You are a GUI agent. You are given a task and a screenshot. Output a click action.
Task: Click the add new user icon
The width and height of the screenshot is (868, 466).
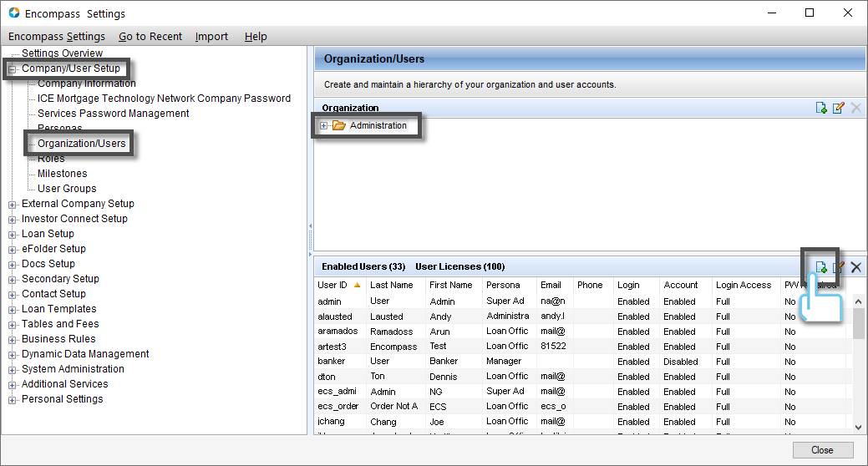coord(821,267)
